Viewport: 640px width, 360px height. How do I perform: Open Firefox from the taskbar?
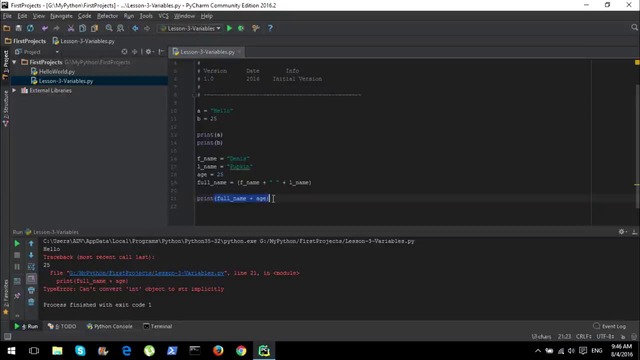218,351
